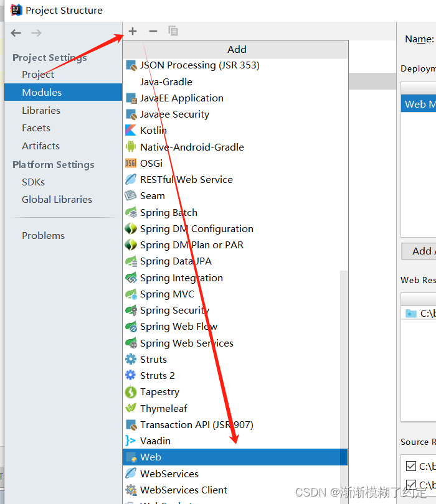Click the Spring Security icon
Viewport: 436px width, 504px height.
click(131, 310)
